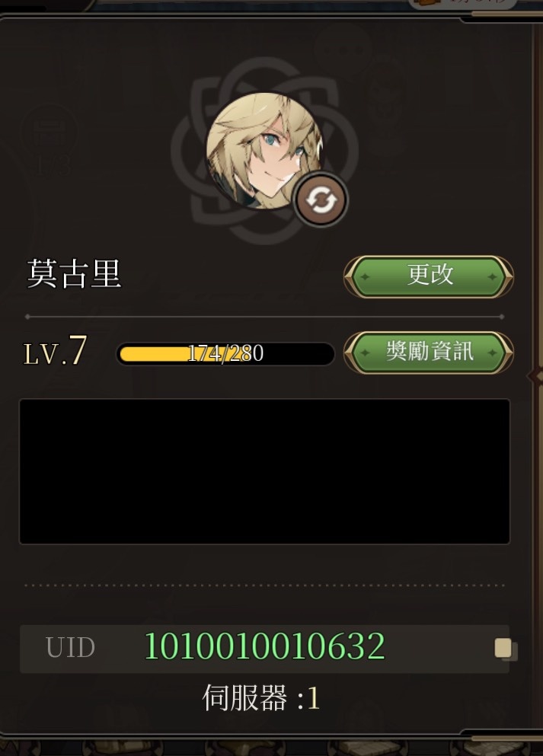Click the dotted divider above the UID row
Viewport: 543px width, 756px height.
coord(264,585)
